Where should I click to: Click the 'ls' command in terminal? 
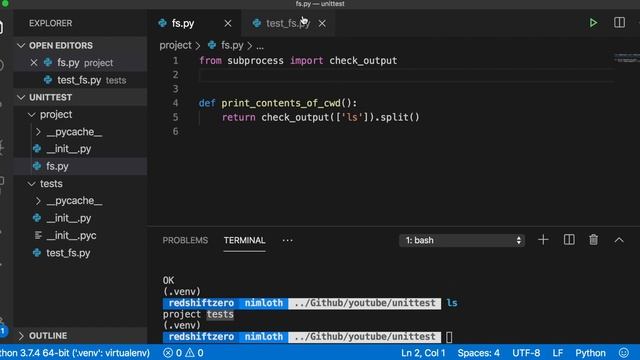(452, 303)
